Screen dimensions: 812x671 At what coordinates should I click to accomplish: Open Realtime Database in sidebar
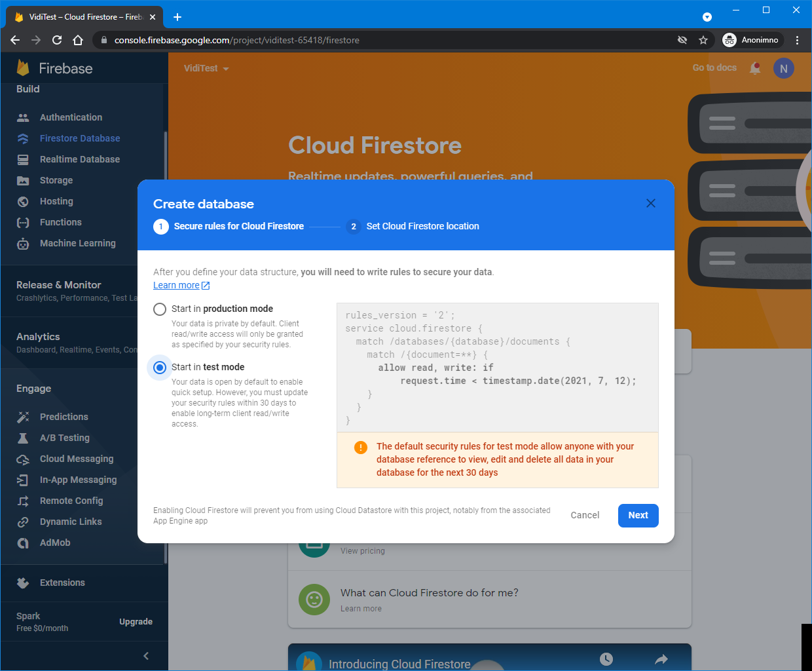click(80, 159)
